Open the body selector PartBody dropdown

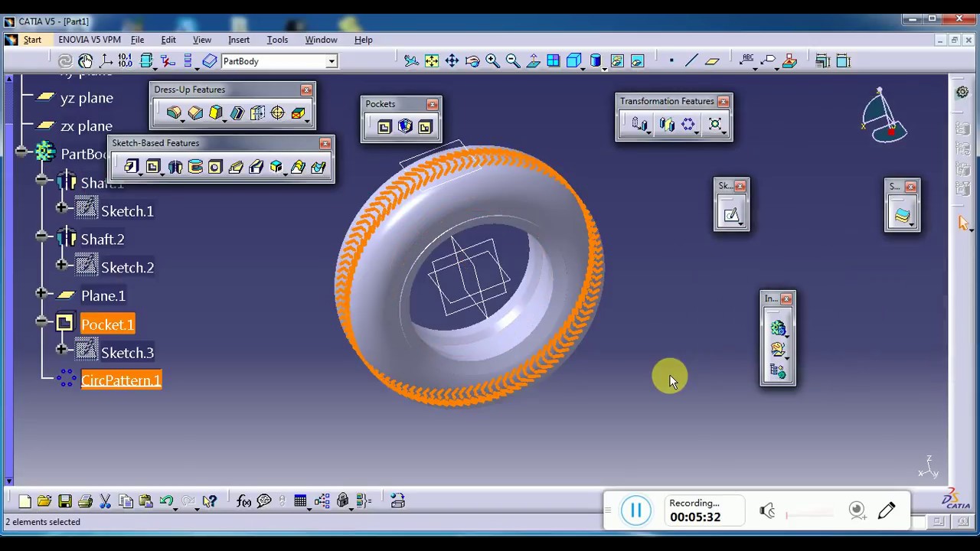332,61
